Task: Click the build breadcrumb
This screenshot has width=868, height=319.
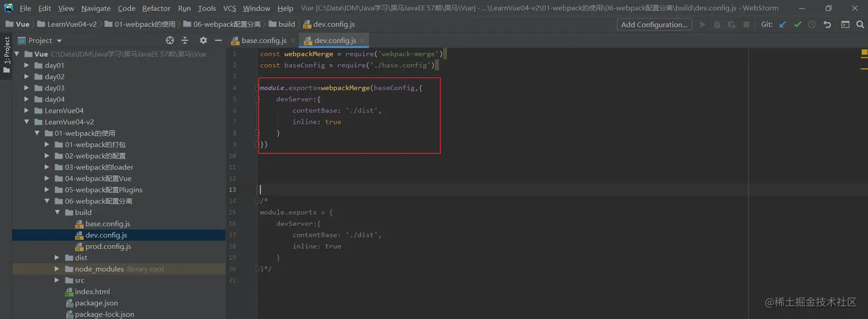Action: pos(281,24)
